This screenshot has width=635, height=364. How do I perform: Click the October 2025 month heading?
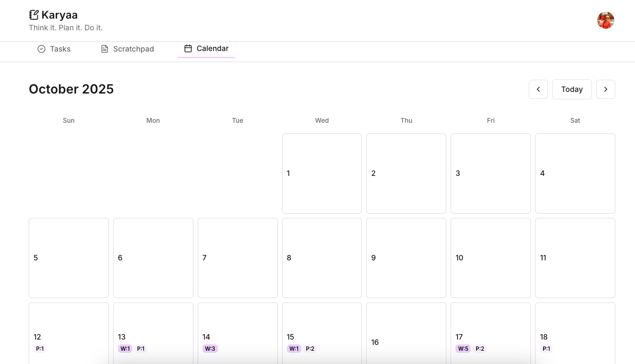71,89
